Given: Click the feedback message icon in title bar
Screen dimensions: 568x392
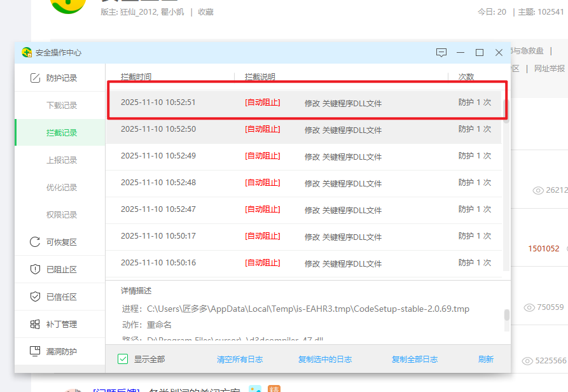Looking at the screenshot, I should pyautogui.click(x=441, y=53).
